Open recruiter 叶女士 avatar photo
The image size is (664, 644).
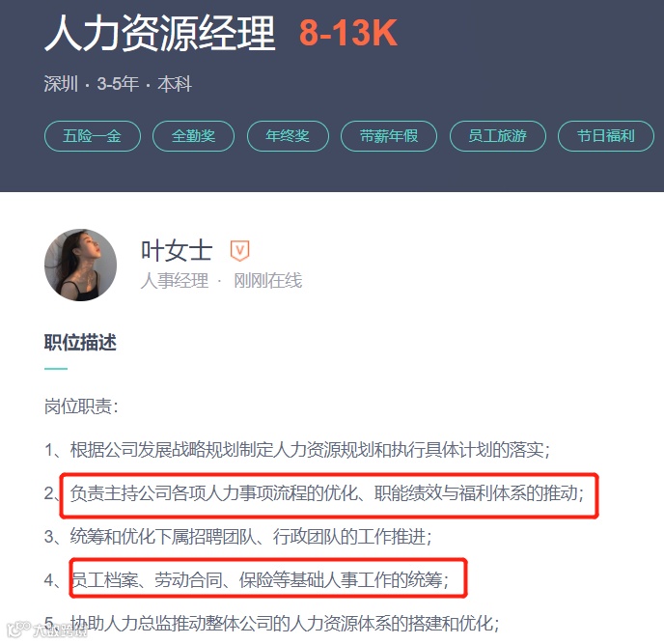80,265
